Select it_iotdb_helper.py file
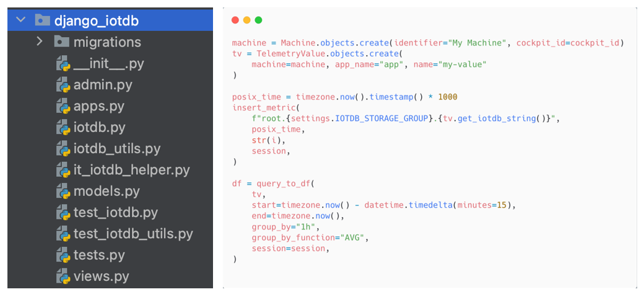 [131, 170]
